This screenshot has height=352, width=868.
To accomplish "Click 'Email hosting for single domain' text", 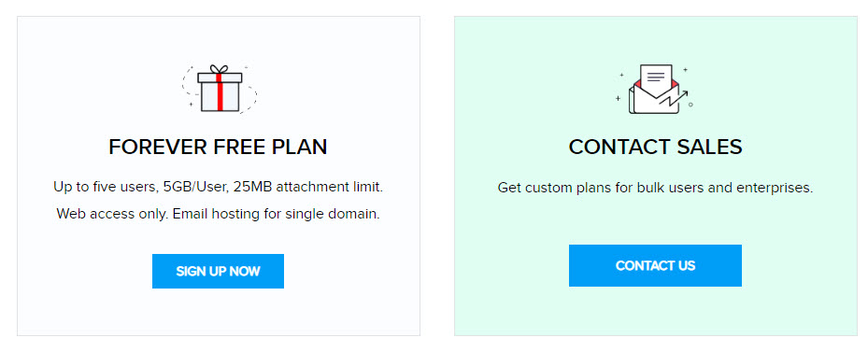I will pyautogui.click(x=277, y=214).
